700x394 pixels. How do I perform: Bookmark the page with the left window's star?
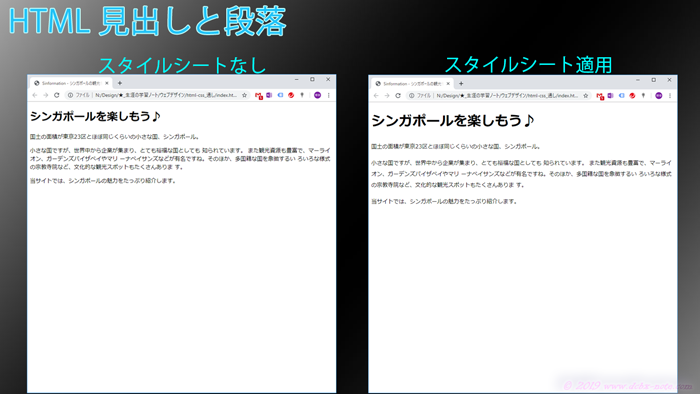[244, 95]
